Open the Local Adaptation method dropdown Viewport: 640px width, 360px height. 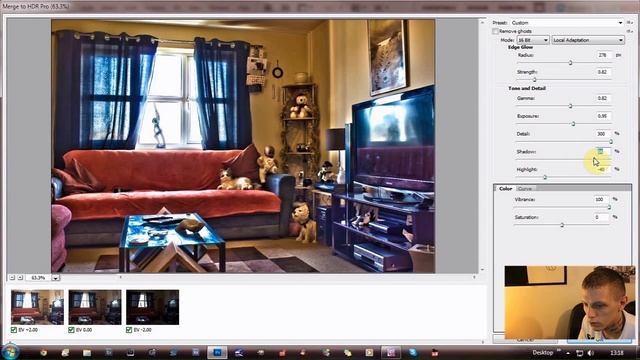coord(588,40)
